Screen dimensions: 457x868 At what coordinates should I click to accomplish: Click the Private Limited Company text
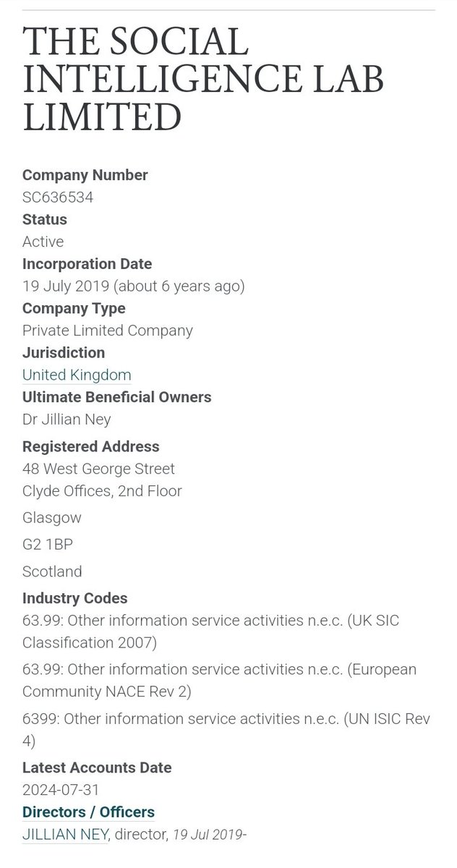click(107, 331)
